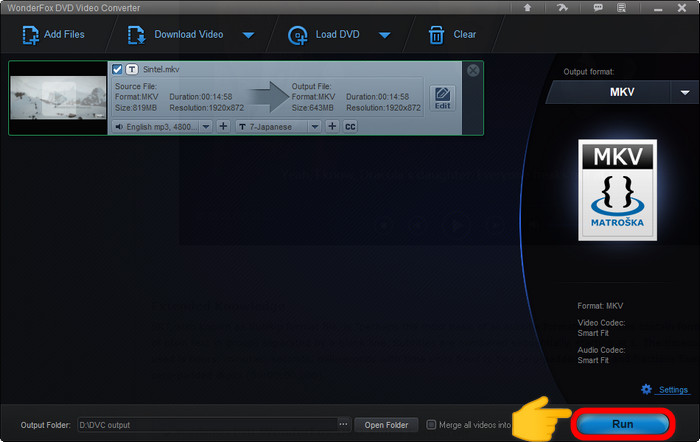Open the menu list icon in the title bar

(x=621, y=8)
